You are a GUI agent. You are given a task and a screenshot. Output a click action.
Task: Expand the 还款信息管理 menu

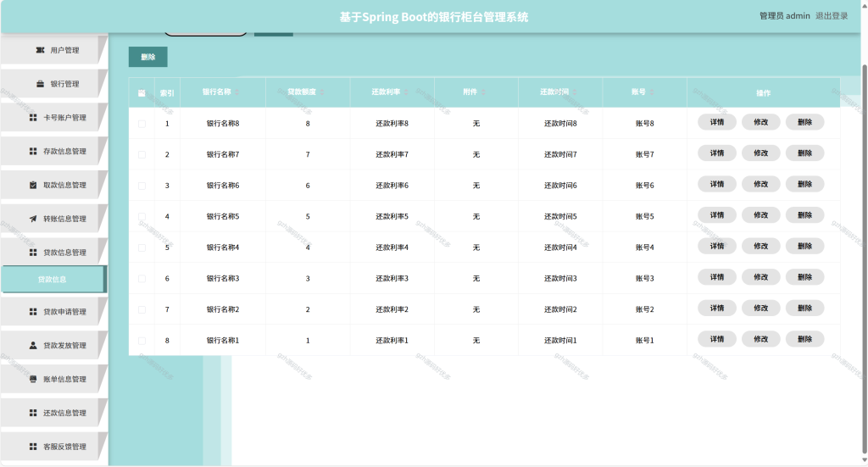click(53, 414)
